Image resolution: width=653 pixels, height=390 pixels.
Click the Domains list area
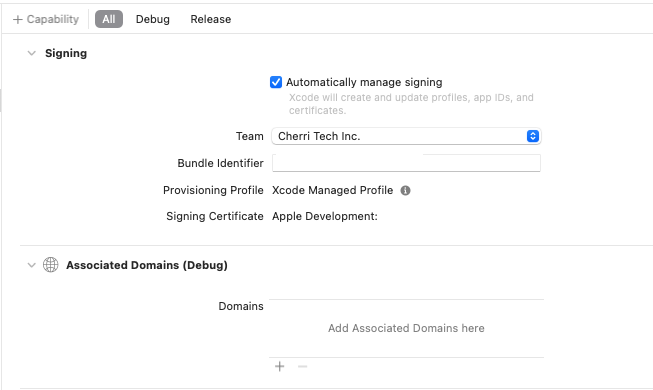[406, 328]
